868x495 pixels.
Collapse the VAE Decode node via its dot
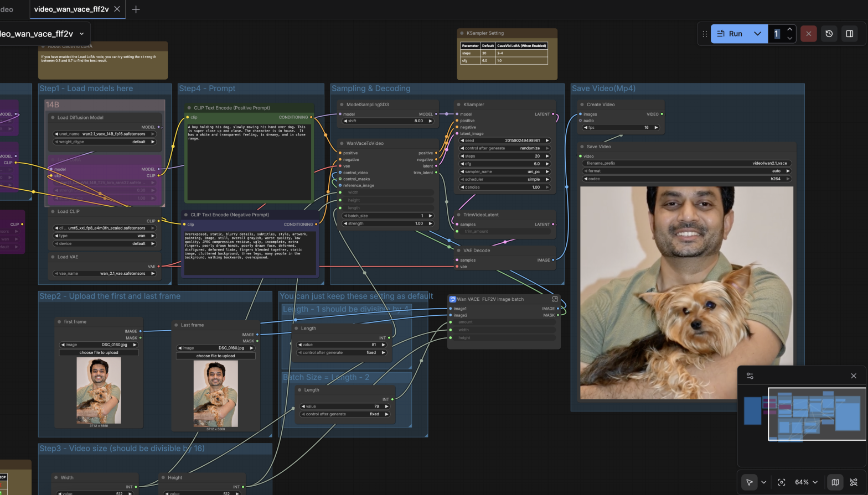[x=459, y=251]
